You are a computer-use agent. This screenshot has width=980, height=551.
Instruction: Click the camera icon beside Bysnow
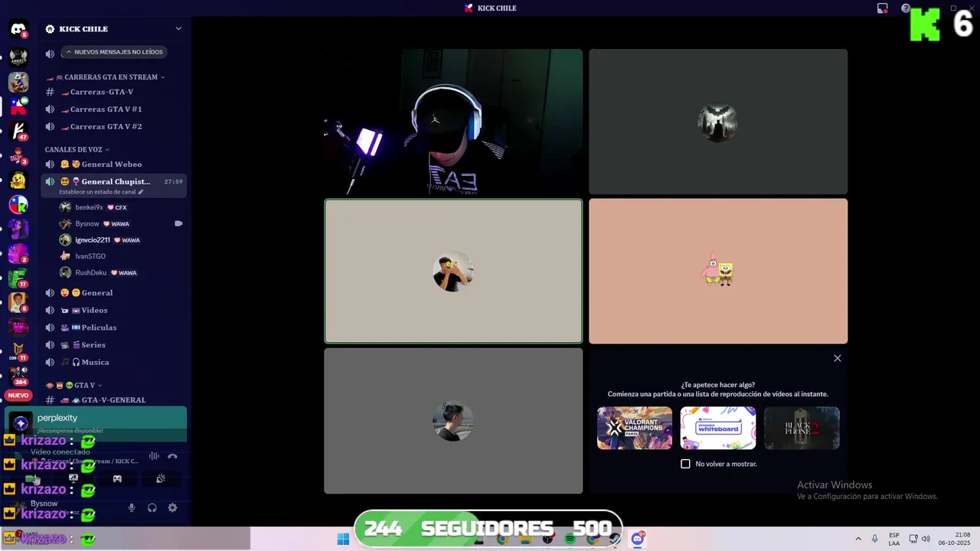tap(178, 223)
